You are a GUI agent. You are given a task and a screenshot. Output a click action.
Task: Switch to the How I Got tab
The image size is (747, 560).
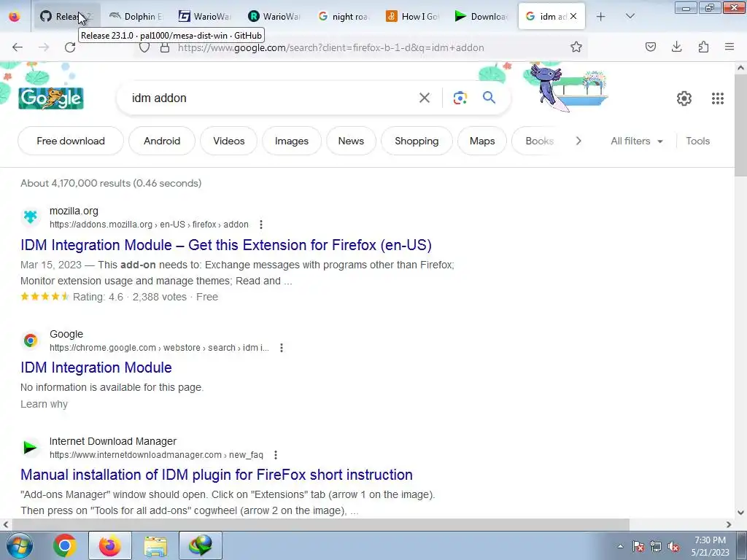[414, 16]
